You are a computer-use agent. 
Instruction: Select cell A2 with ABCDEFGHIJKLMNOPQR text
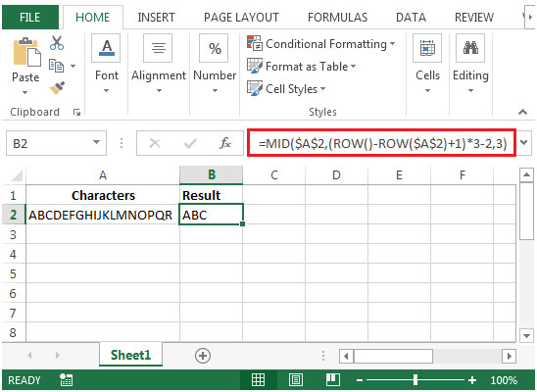pos(102,215)
